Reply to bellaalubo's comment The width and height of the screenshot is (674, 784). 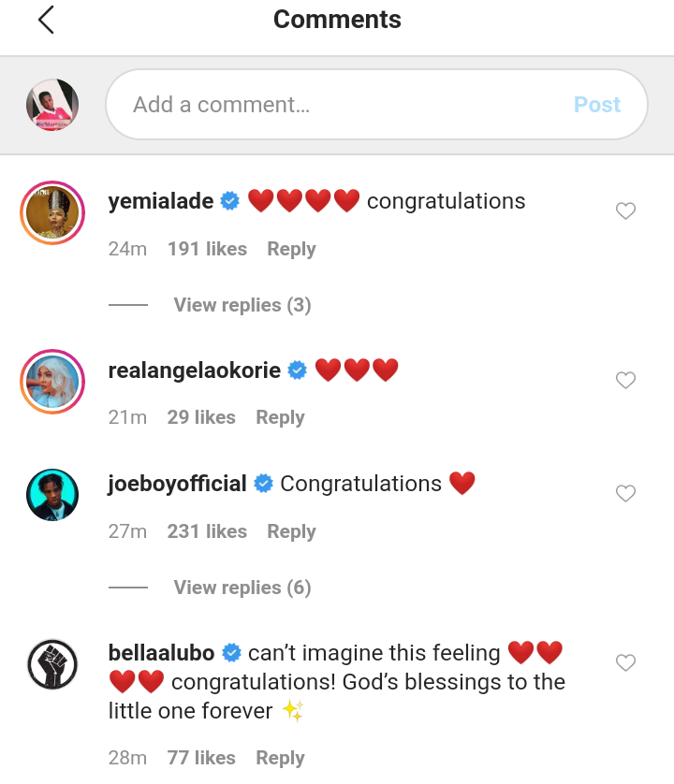coord(280,758)
